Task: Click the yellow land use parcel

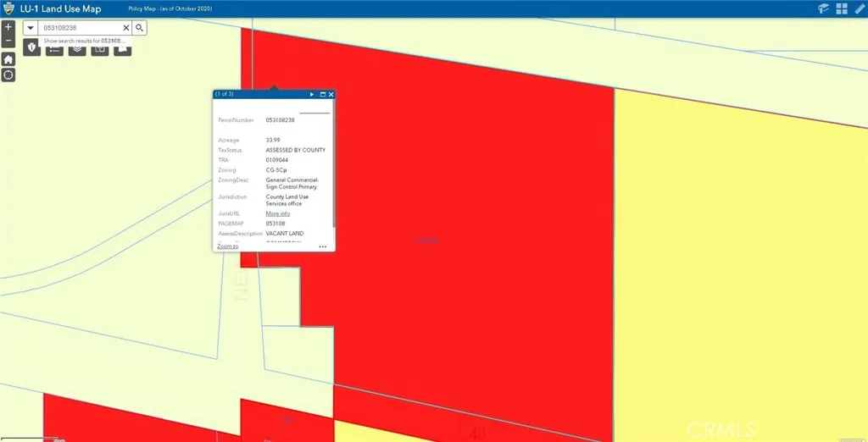Action: tap(737, 254)
